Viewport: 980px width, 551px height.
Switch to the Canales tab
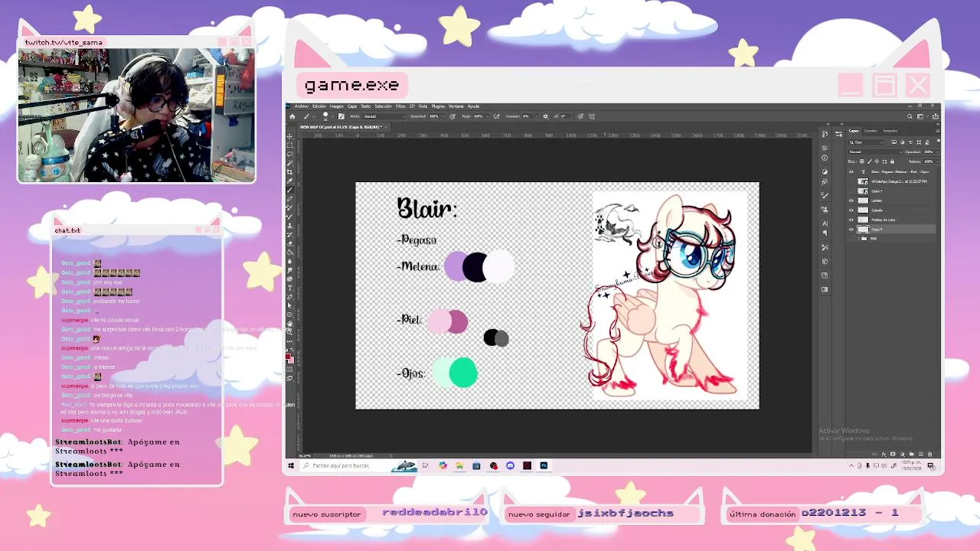871,131
